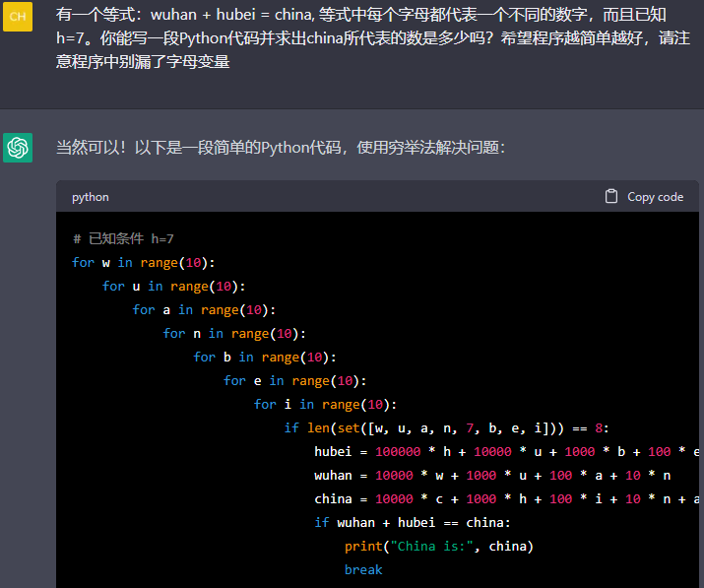Screen dimensions: 704x588
Task: Click the 'for u in range(10)' line
Action: pyautogui.click(x=173, y=286)
